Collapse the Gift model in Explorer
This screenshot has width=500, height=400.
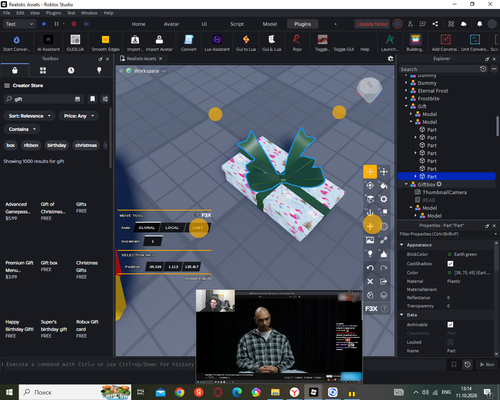[406, 106]
